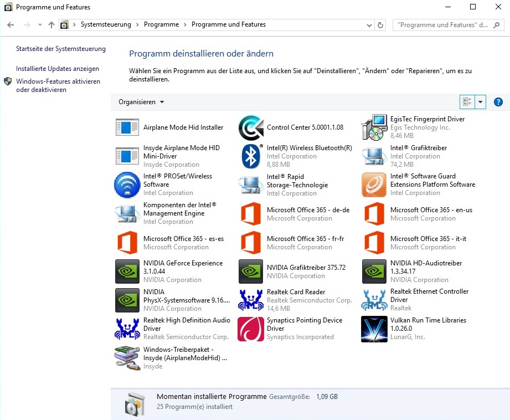Click the Intel Grafiktreiber name text
This screenshot has height=420, width=510.
point(419,148)
